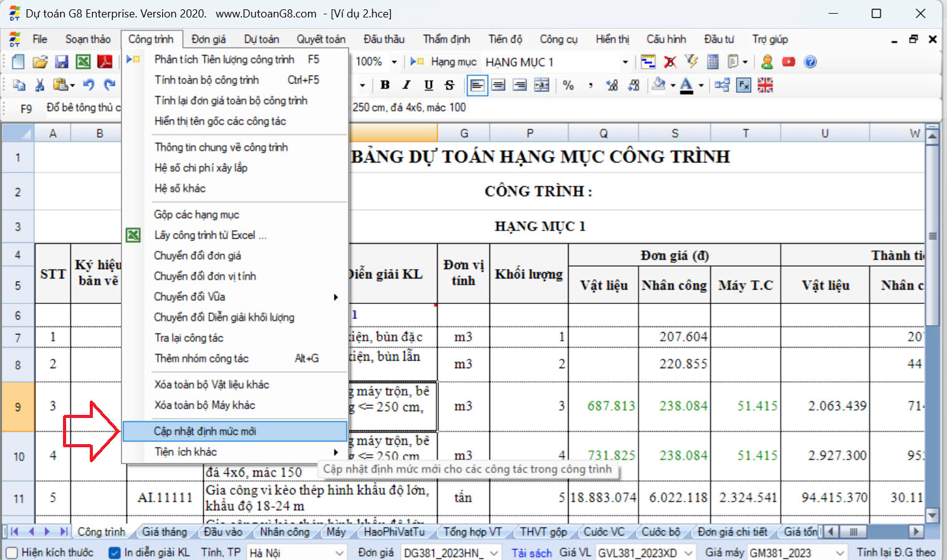This screenshot has width=947, height=560.
Task: Click the font color A icon
Action: point(686,85)
